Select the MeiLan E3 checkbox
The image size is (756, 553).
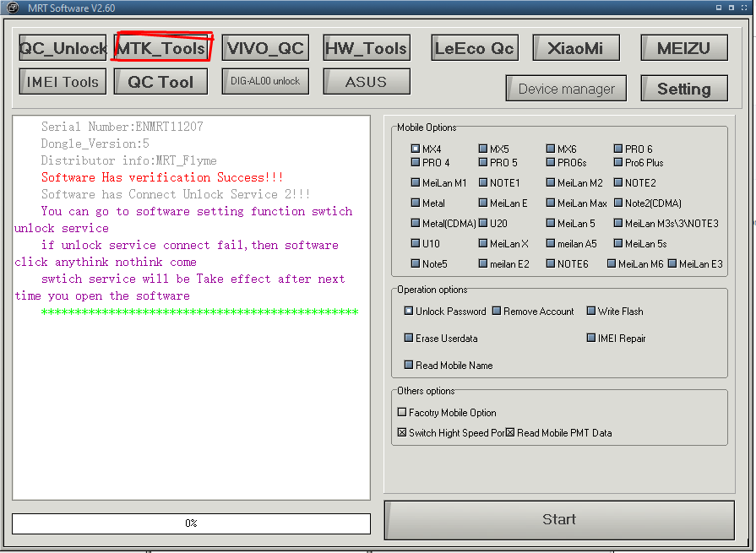(x=672, y=263)
